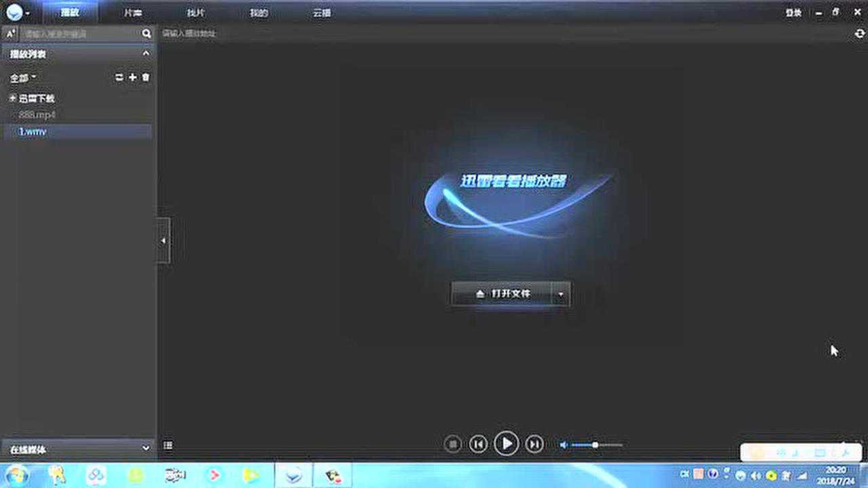The image size is (868, 488).
Task: Mute the volume speaker icon
Action: (x=563, y=445)
